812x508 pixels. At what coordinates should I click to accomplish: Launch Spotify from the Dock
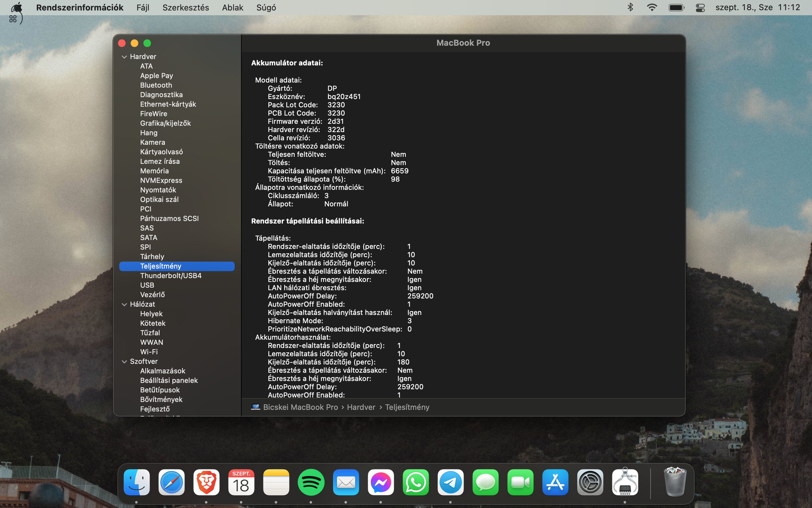[x=311, y=483]
